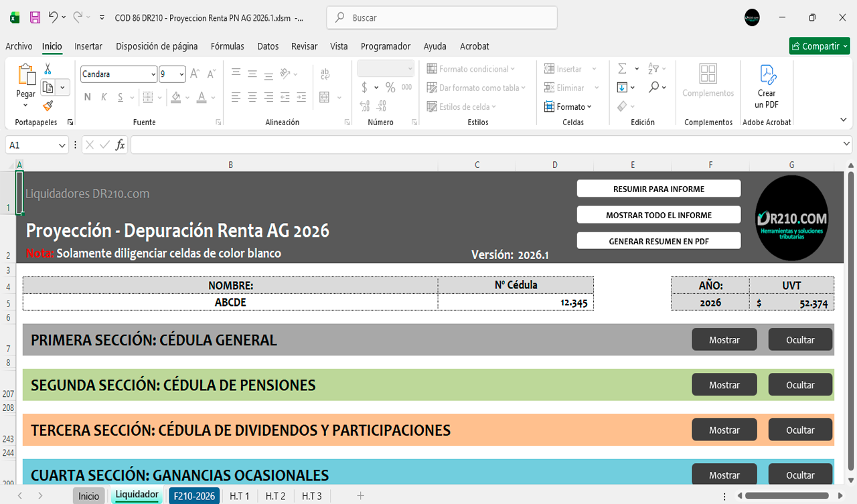Click the Buscar search box
The image size is (857, 504).
coord(442,18)
